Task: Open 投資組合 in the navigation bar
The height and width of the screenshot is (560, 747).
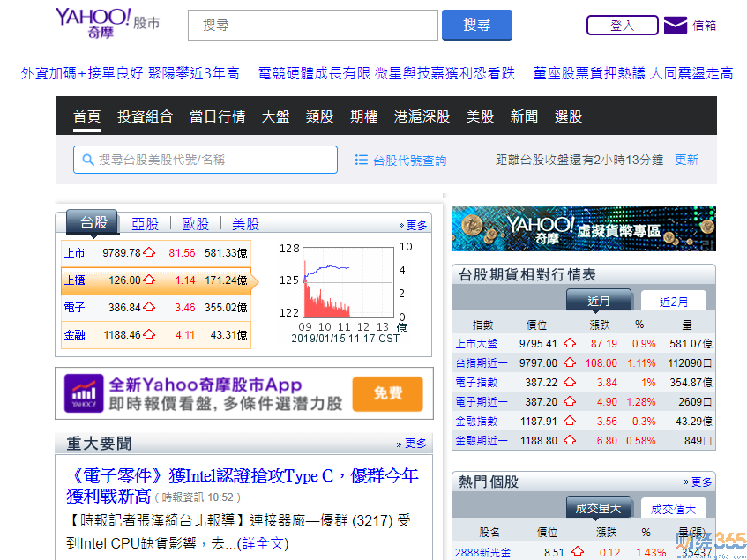Action: (x=146, y=116)
